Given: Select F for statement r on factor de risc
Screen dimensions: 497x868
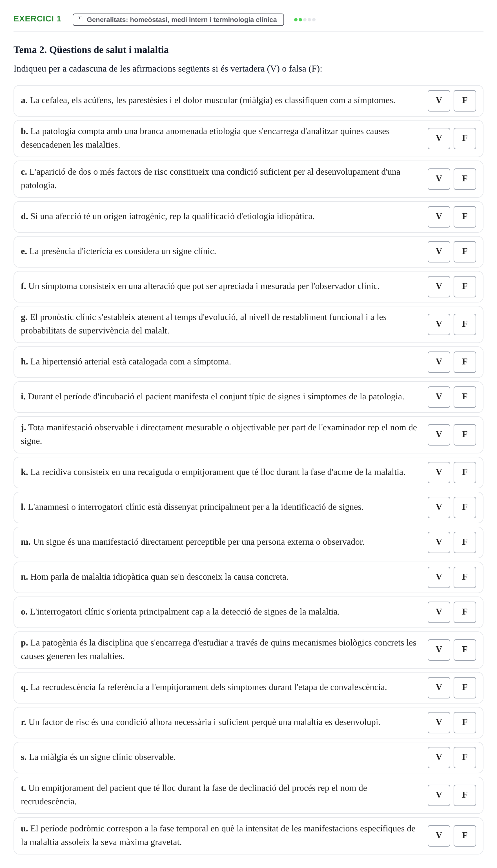Looking at the screenshot, I should pos(465,723).
